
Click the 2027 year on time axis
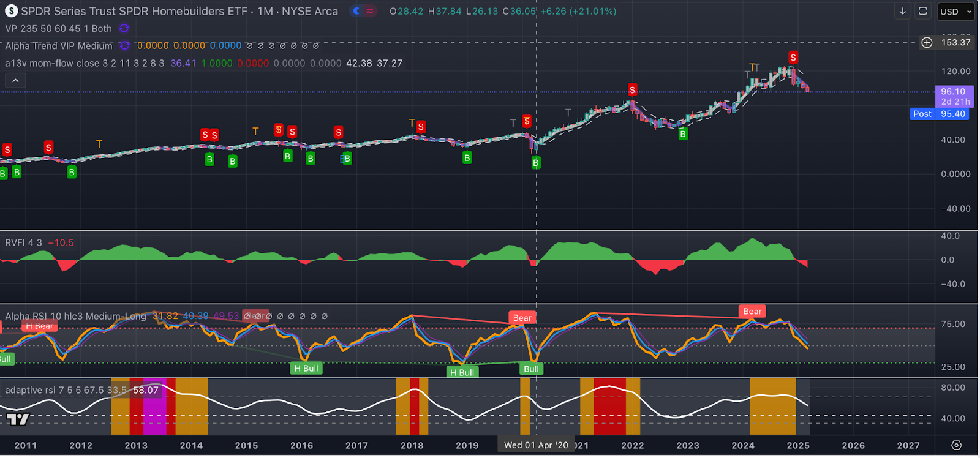908,445
